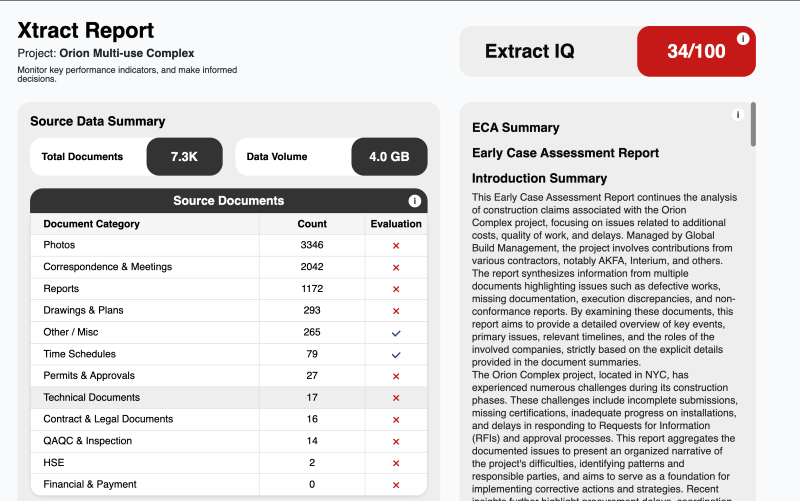Click the red X evaluation for Reports

click(x=396, y=289)
